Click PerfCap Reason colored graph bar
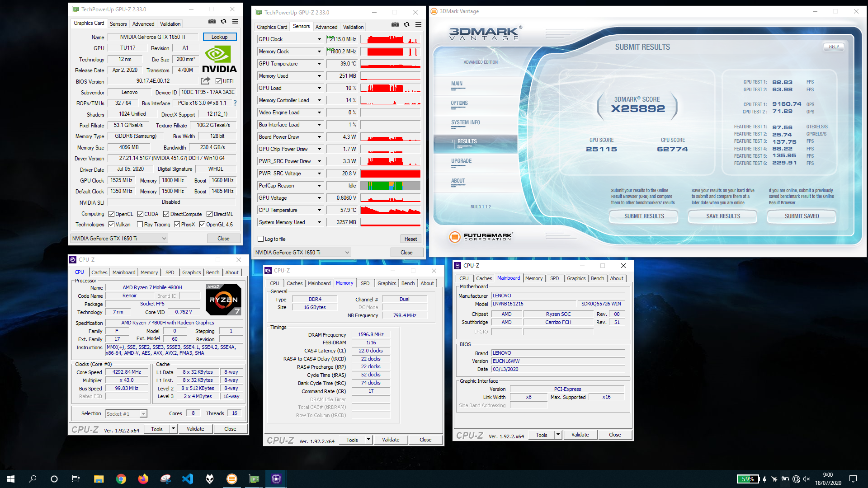Viewport: 868px width, 488px height. 391,186
